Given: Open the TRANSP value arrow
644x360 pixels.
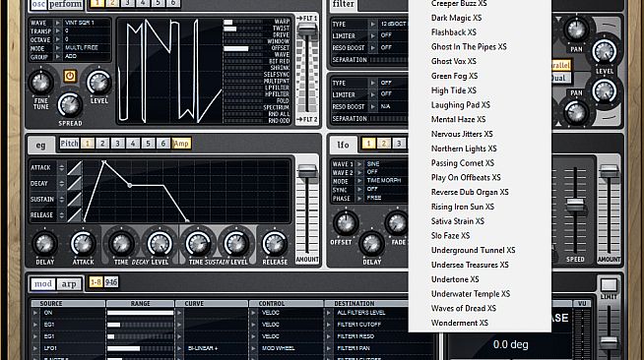Looking at the screenshot, I should [57, 31].
